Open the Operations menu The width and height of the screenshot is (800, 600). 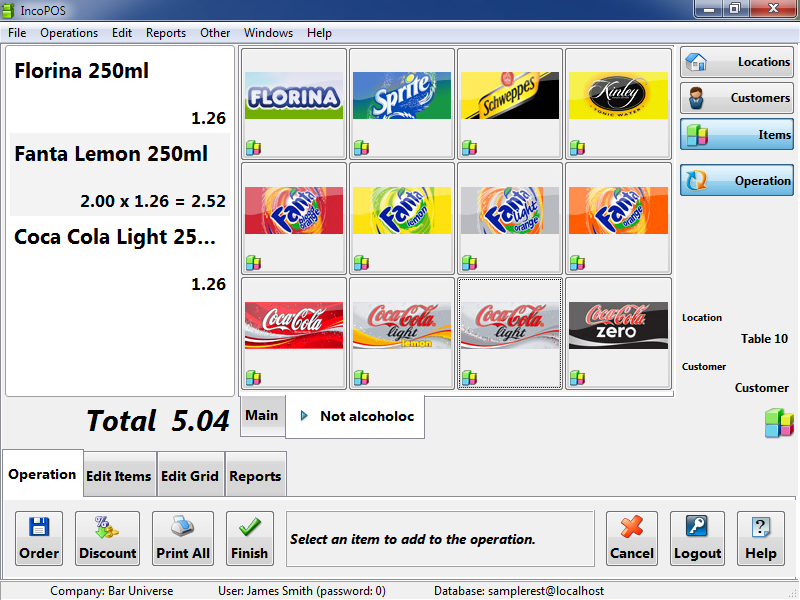(69, 33)
